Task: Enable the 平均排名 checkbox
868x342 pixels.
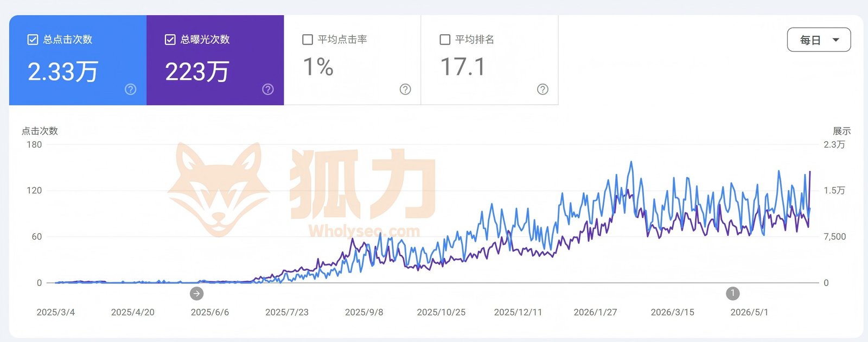Action: [x=445, y=40]
